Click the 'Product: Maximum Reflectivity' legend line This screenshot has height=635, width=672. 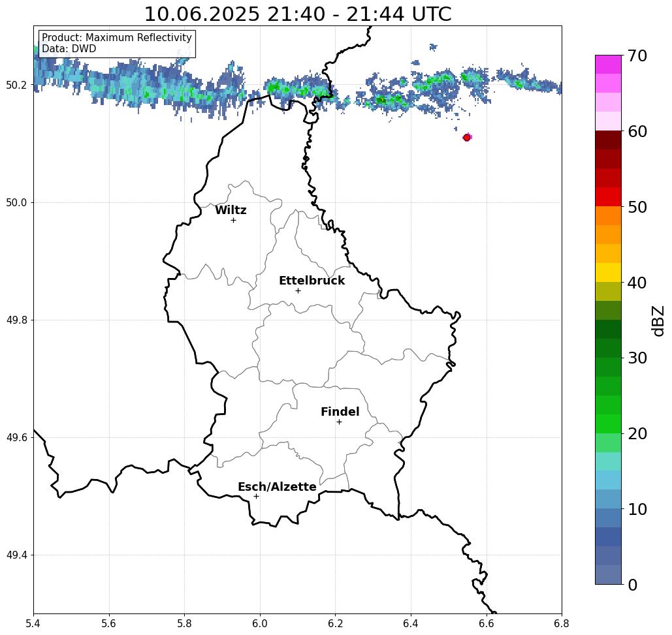116,38
